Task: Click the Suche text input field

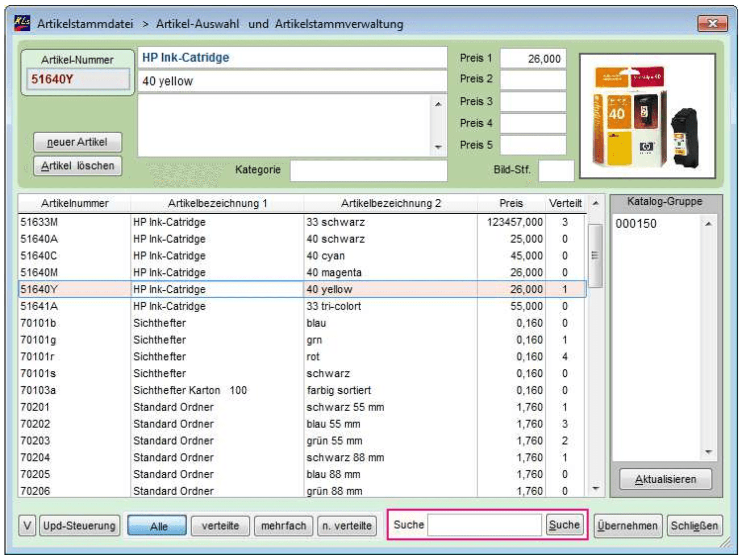Action: click(x=484, y=525)
